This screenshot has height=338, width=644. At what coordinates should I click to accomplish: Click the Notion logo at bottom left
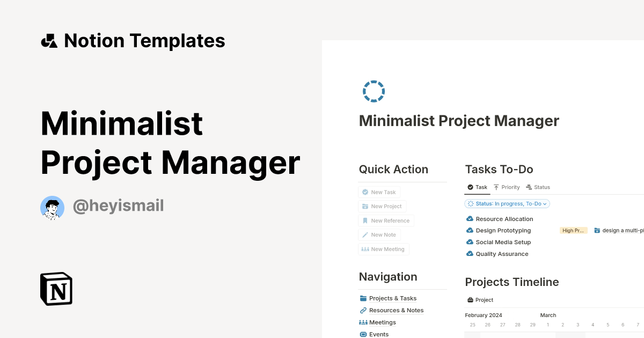(x=56, y=289)
